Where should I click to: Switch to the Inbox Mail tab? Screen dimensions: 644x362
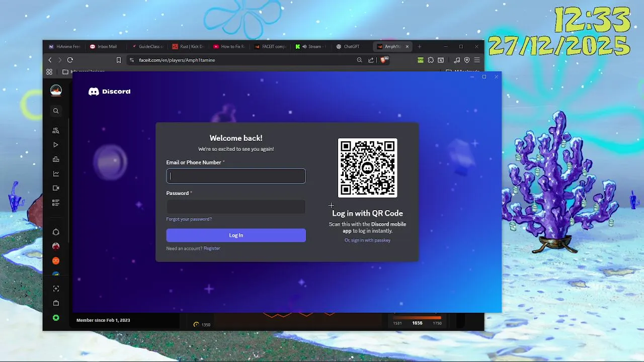click(106, 47)
